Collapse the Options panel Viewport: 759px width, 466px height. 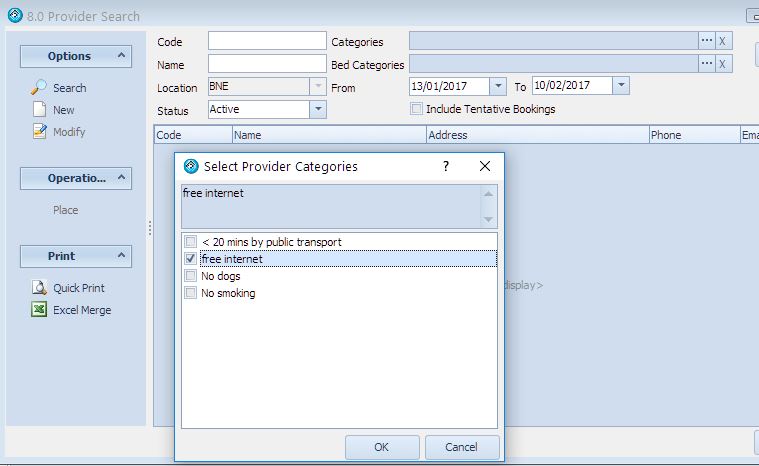tap(121, 56)
